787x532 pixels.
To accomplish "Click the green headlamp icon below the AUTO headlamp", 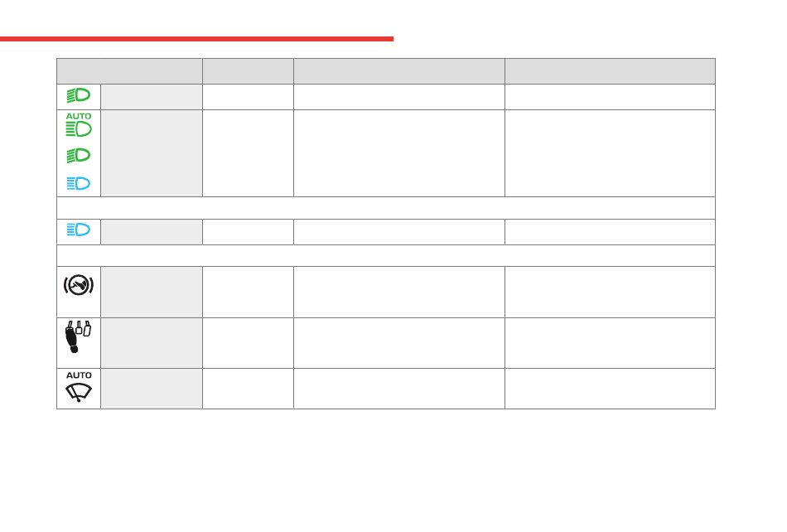I will [x=79, y=156].
